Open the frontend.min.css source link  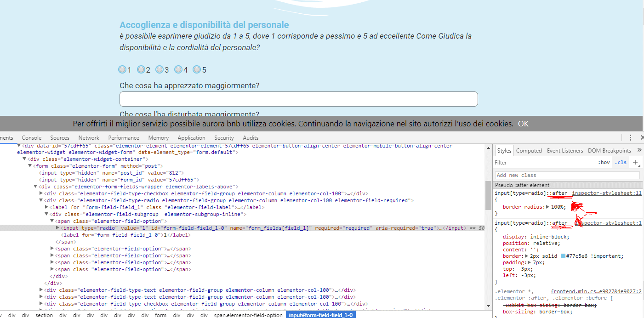pos(596,291)
